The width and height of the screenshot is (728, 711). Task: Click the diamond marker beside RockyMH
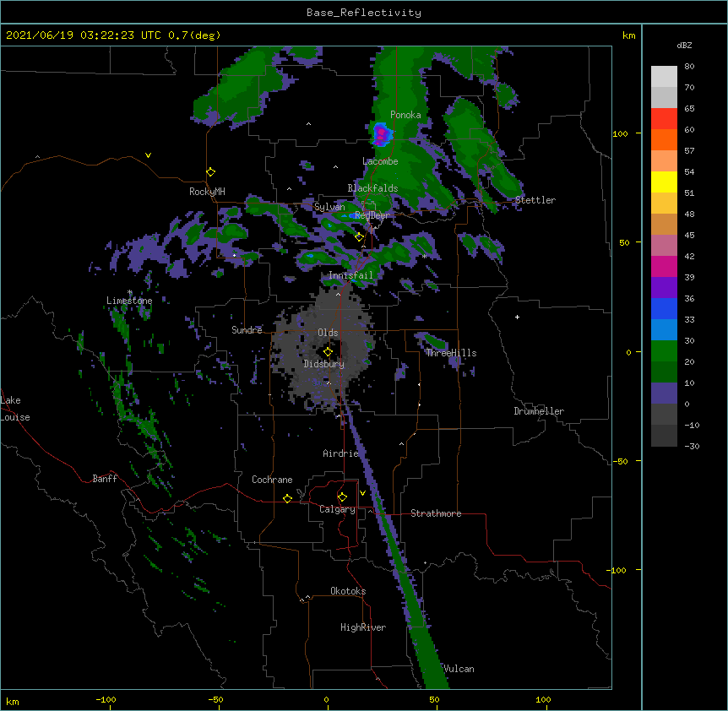pos(211,172)
